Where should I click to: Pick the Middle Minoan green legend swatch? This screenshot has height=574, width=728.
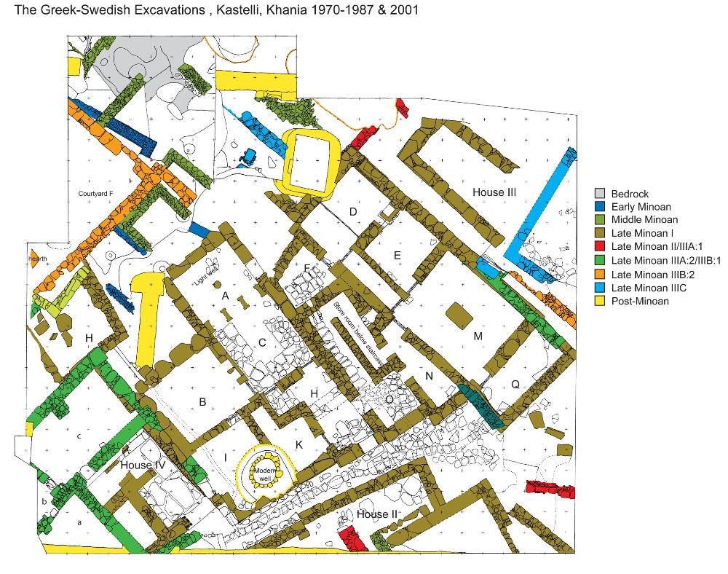(x=601, y=221)
